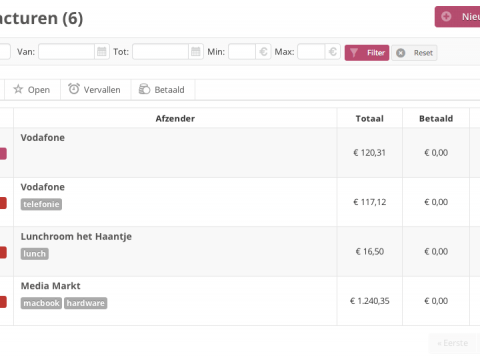480x360 pixels.
Task: Click the euro icon beside Min field
Action: [263, 52]
